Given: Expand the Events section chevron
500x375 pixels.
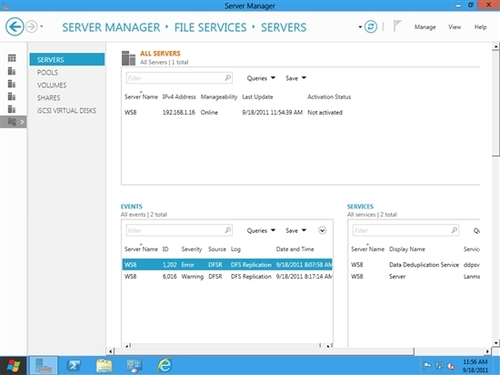Looking at the screenshot, I should coord(322,230).
